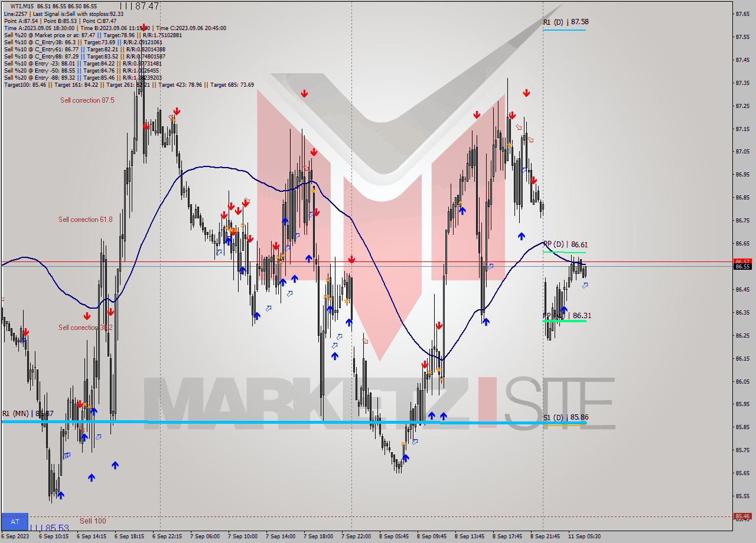The image size is (756, 543).
Task: Select the 'R1 (D) | 87.58' resistance label
Action: pyautogui.click(x=565, y=22)
